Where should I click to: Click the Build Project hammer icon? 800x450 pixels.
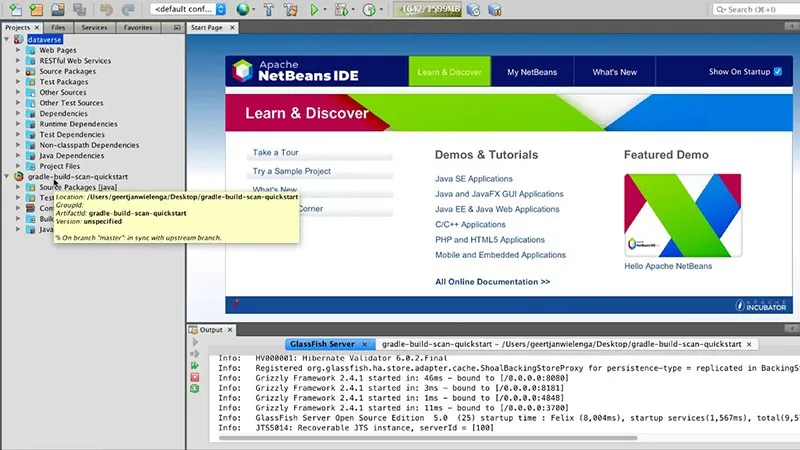269,9
